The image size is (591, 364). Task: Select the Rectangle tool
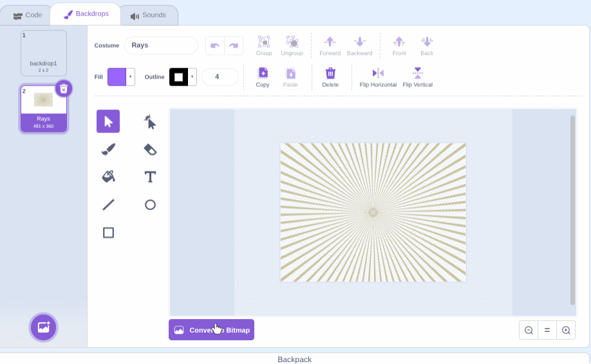(x=108, y=232)
